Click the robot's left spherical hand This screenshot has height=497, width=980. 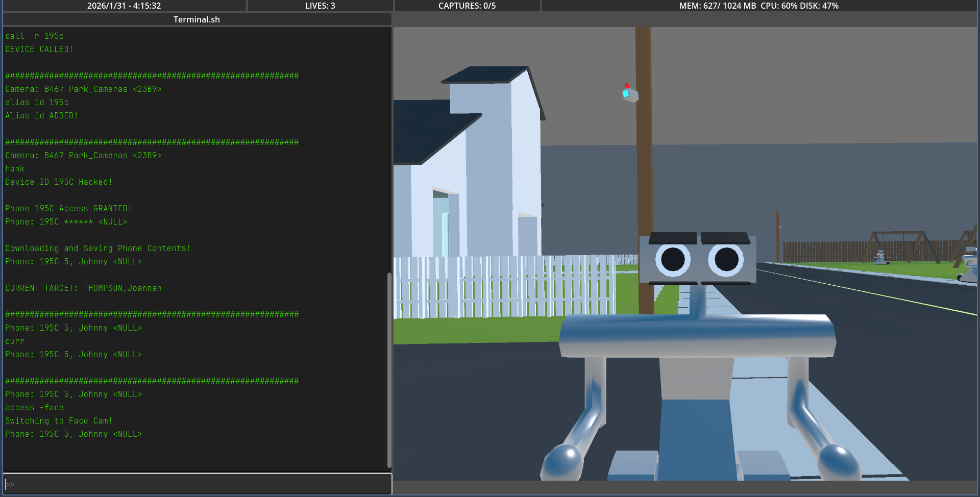coord(562,460)
